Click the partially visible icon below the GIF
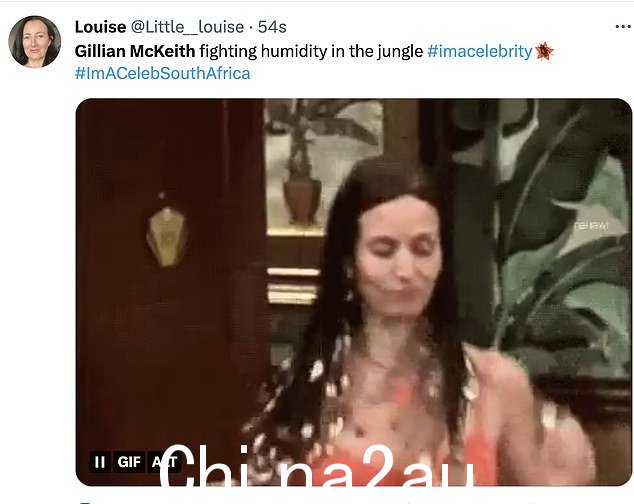 (86, 502)
